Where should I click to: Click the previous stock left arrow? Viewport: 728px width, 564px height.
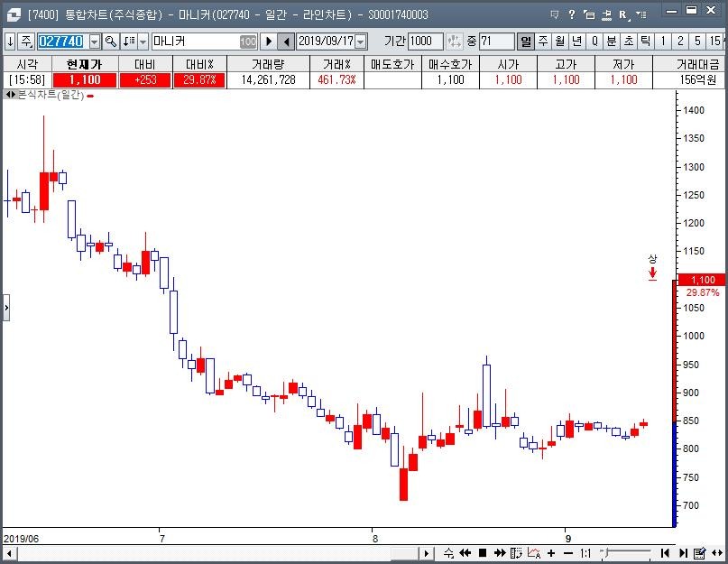click(286, 42)
